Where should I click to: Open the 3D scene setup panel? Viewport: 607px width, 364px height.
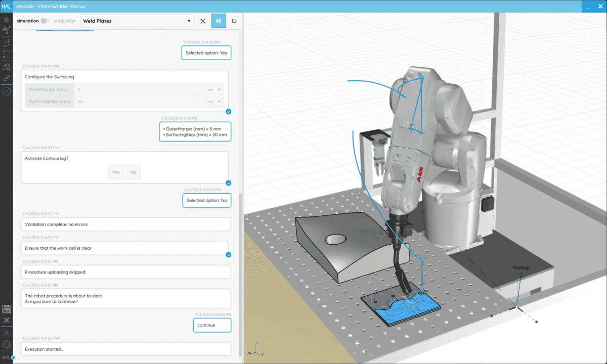coord(7,19)
